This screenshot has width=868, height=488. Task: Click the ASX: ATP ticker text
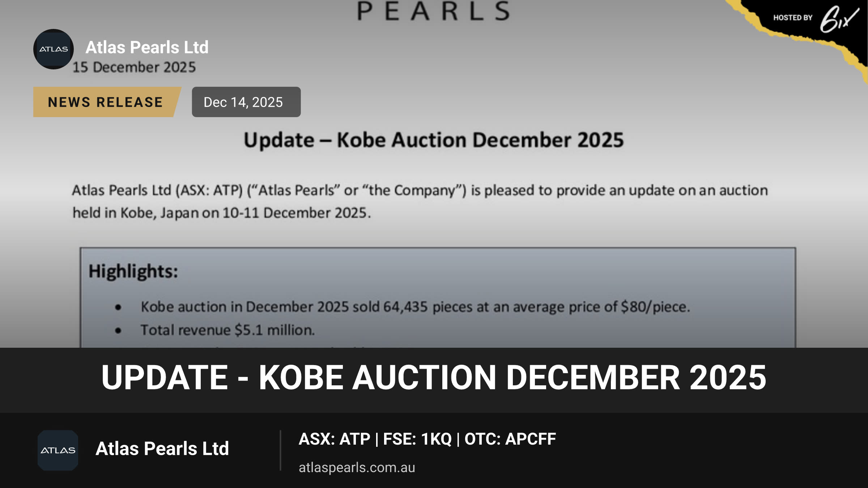tap(335, 439)
